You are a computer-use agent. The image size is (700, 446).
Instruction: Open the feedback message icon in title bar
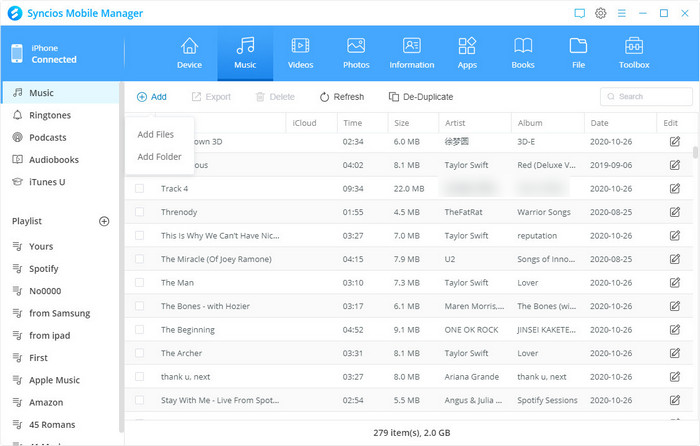point(579,13)
